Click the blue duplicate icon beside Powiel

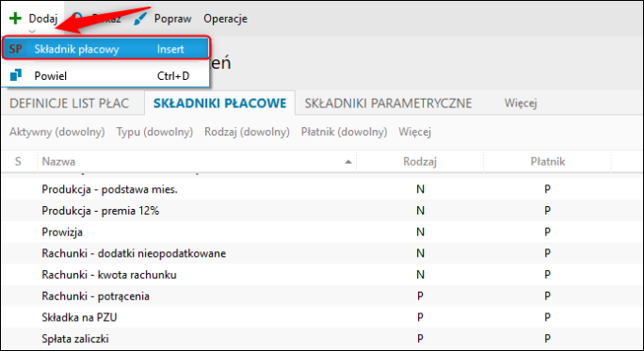[16, 75]
